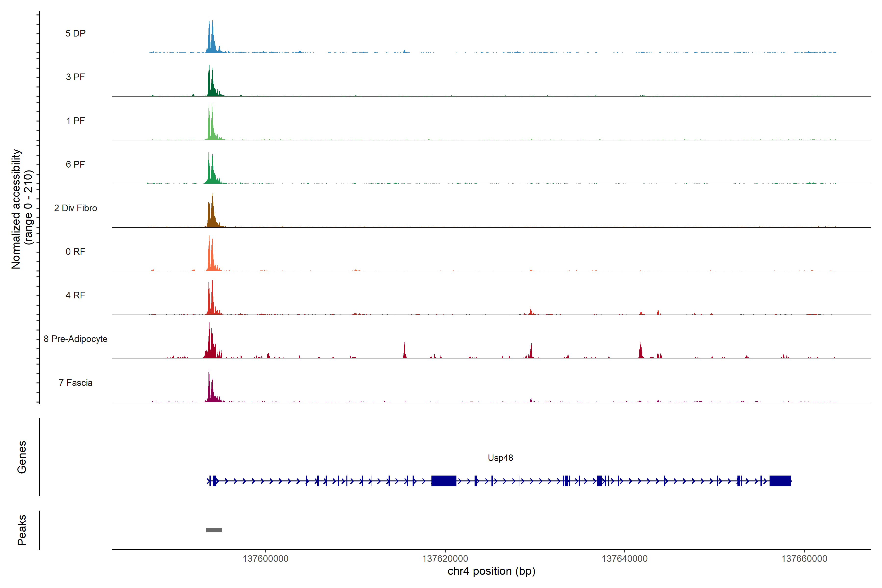The height and width of the screenshot is (588, 882).
Task: Click the 6 PF track label
Action: pos(75,164)
